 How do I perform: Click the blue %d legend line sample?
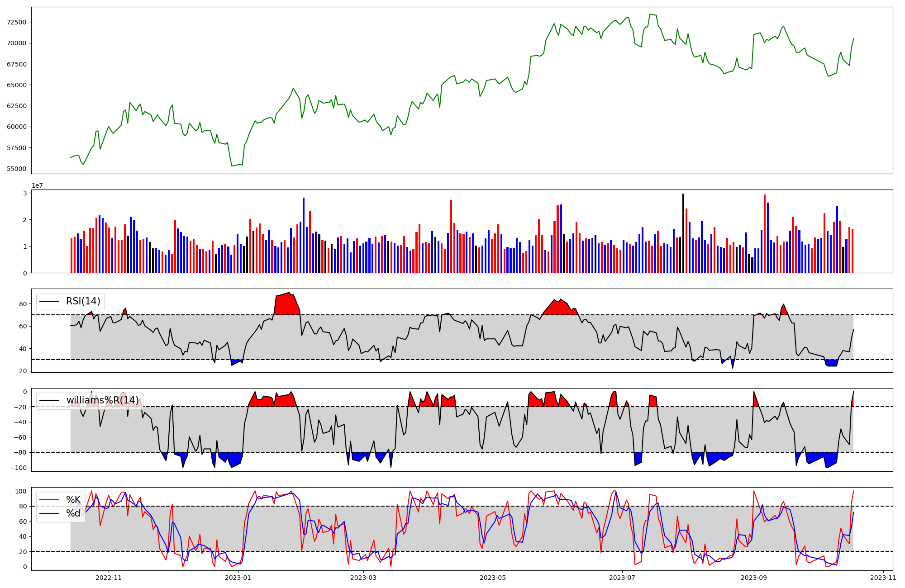[x=50, y=513]
